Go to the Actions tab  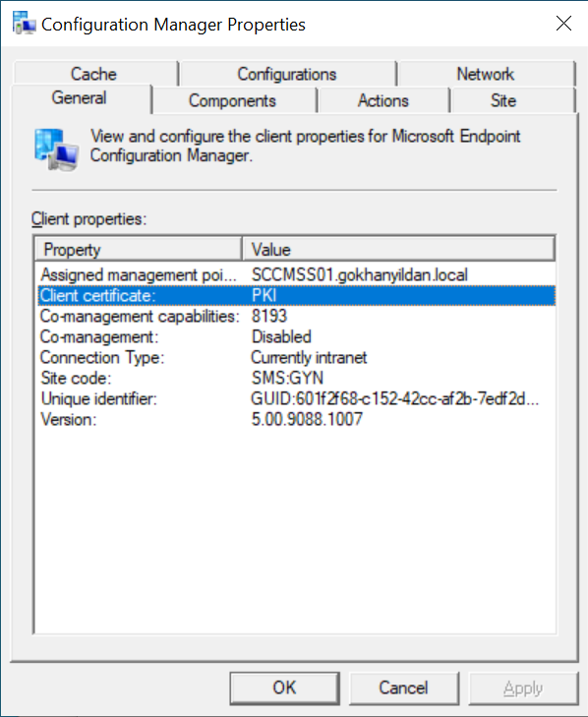(383, 100)
